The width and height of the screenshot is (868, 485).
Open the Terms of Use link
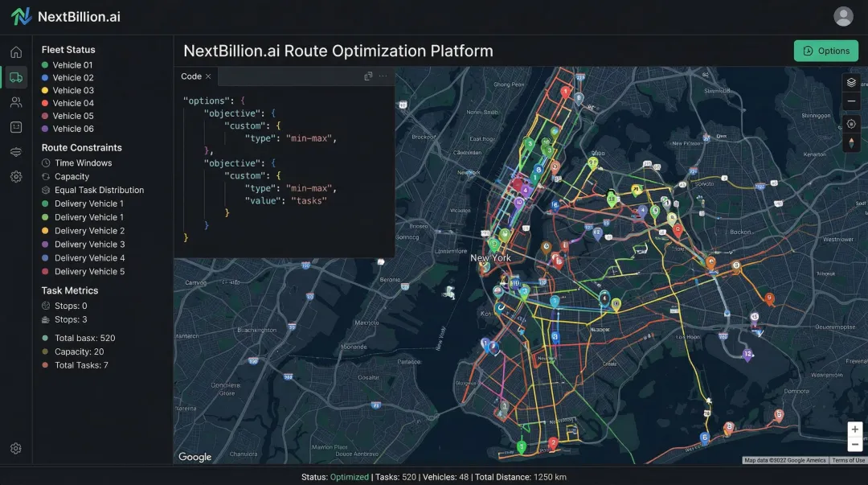(x=849, y=460)
